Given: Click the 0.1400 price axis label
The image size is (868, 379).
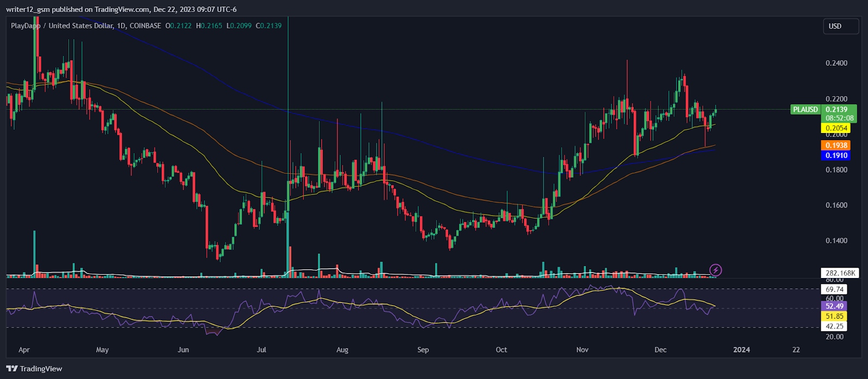Looking at the screenshot, I should click(836, 241).
